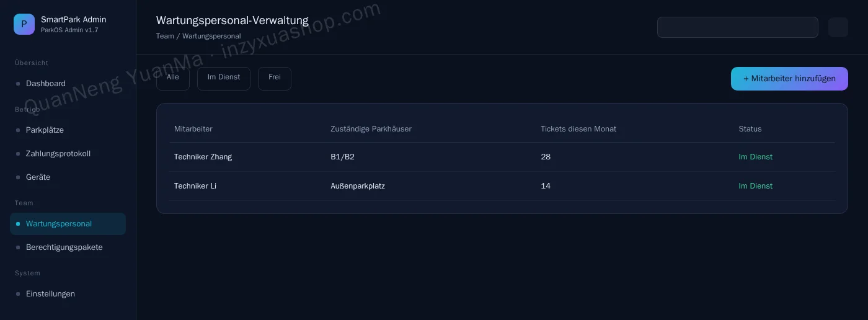Select Techniker Li row
The height and width of the screenshot is (320, 868).
pyautogui.click(x=502, y=186)
